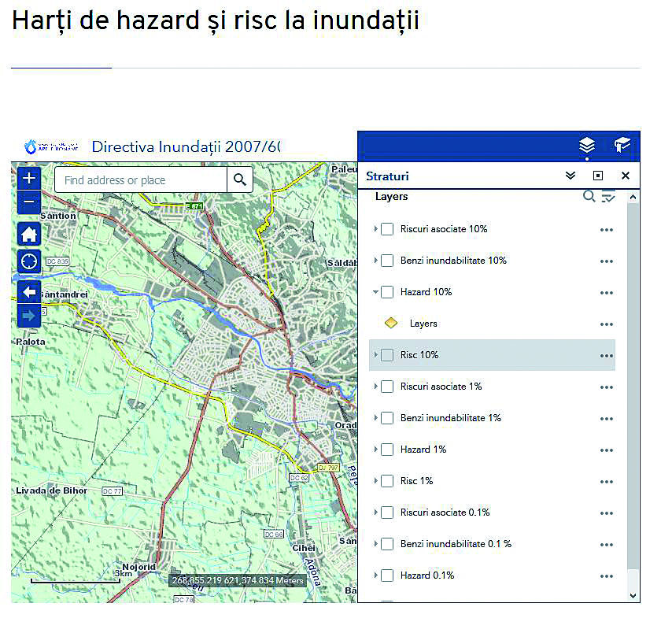Collapse the Straturi panel with double chevron
Image resolution: width=672 pixels, height=618 pixels.
(570, 176)
